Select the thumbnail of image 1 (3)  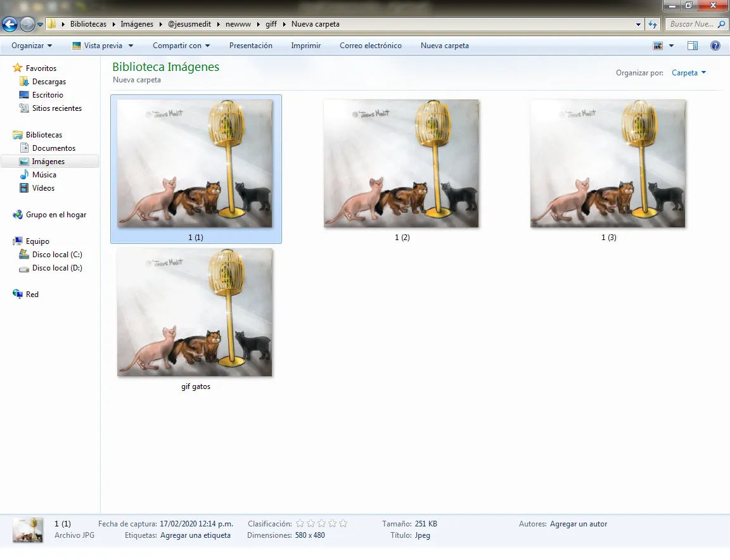tap(608, 163)
